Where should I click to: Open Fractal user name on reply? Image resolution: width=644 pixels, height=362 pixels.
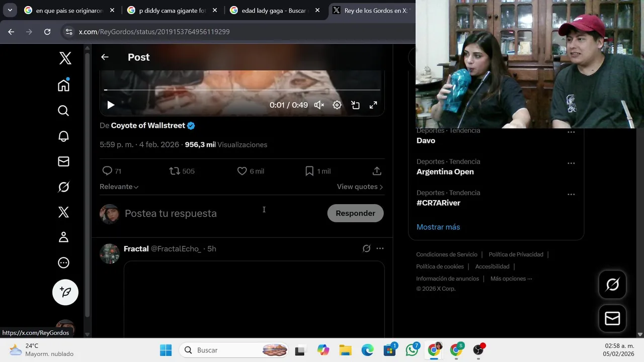click(136, 249)
